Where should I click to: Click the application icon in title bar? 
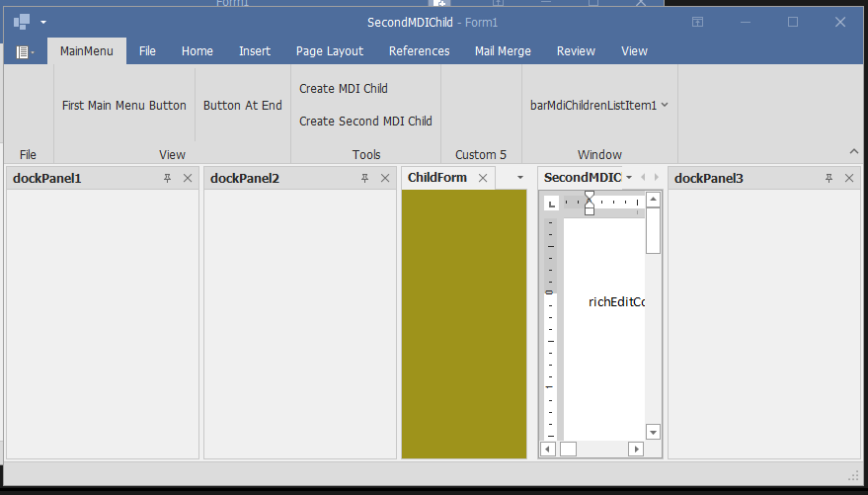tap(22, 22)
